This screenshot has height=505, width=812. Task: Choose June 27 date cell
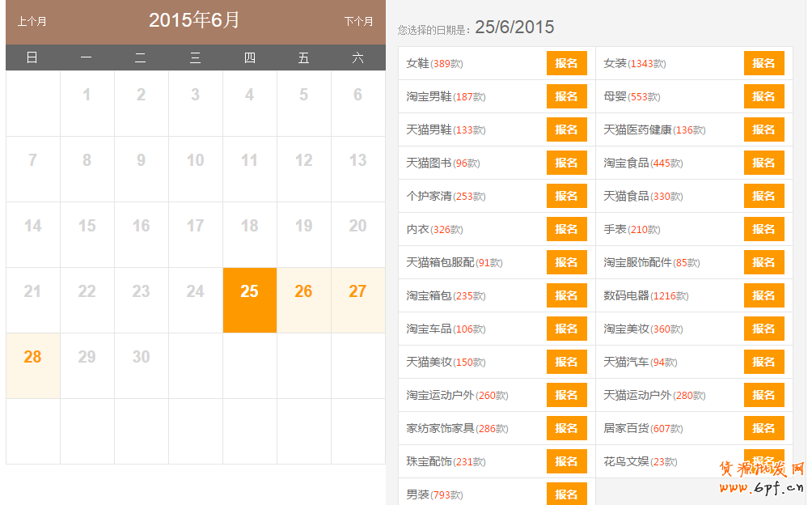point(357,292)
